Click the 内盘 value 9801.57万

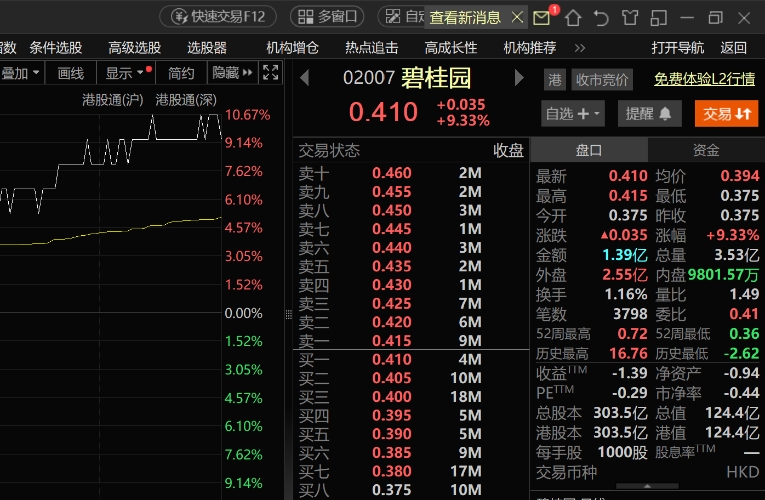click(724, 275)
